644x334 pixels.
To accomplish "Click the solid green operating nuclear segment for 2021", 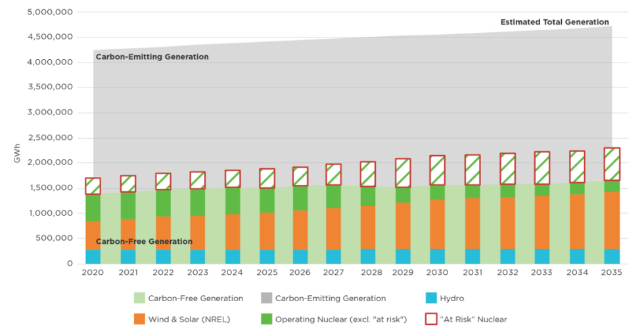I will [127, 206].
